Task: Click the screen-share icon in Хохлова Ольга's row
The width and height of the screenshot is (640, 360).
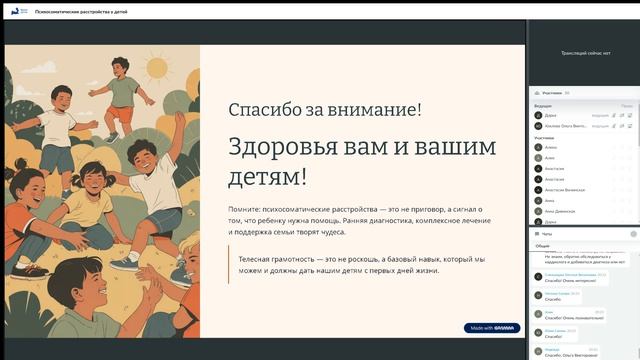Action: pos(630,126)
